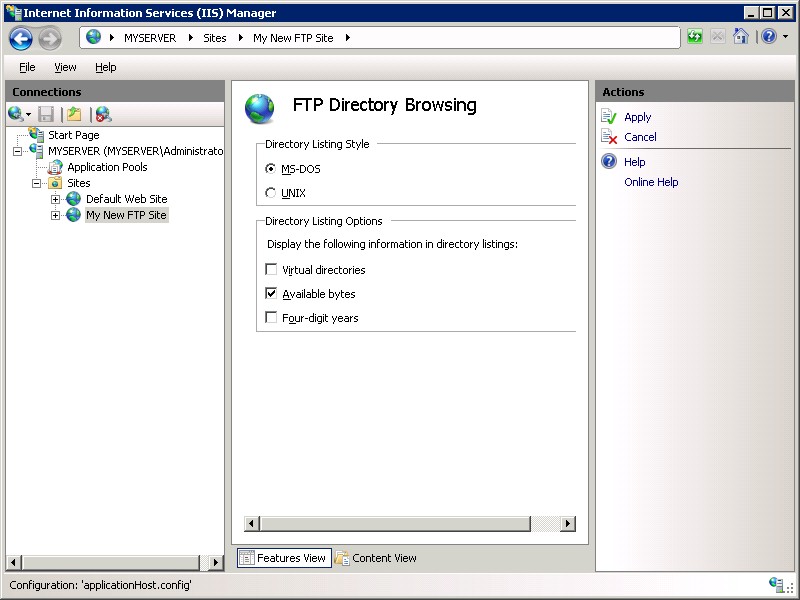Click the Connections create new connection icon
This screenshot has height=600, width=800.
point(15,114)
